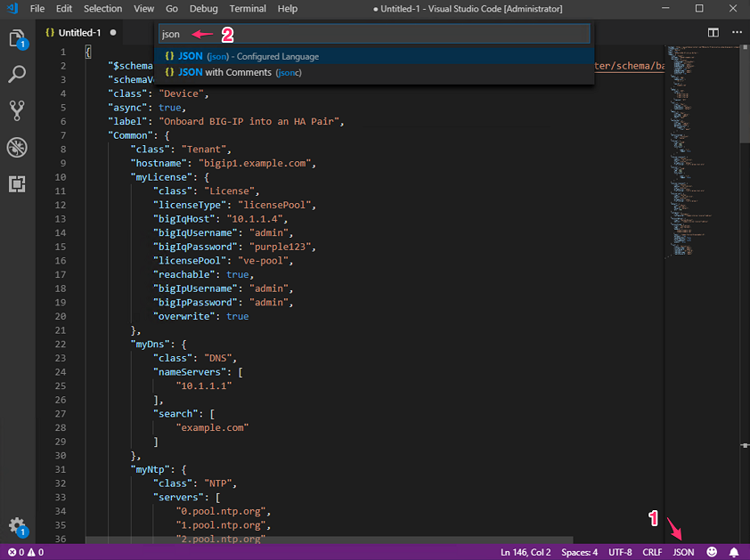The width and height of the screenshot is (750, 560).
Task: Click the "example.com" search value
Action: click(x=212, y=427)
